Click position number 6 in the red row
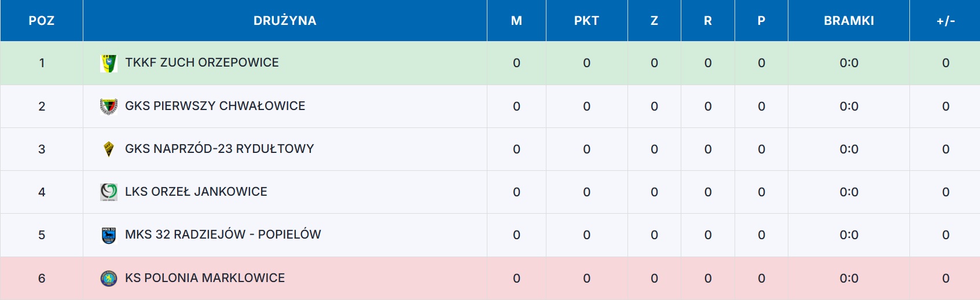Viewport: 980px width, 300px height. pos(42,279)
